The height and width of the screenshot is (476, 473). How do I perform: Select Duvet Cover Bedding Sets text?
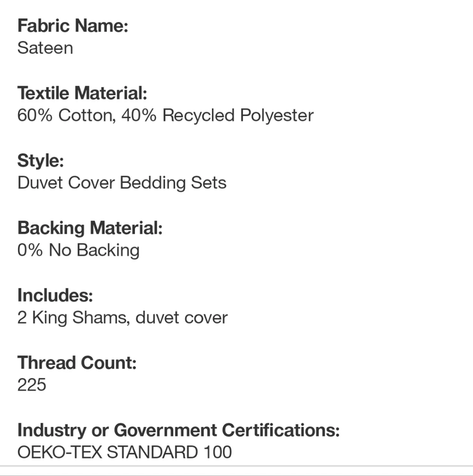click(122, 183)
